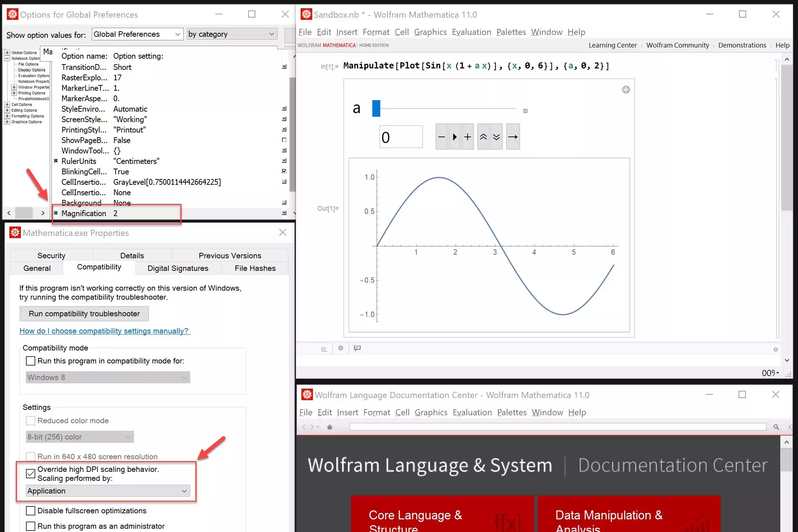Switch to the Digital Signatures tab

click(x=178, y=268)
